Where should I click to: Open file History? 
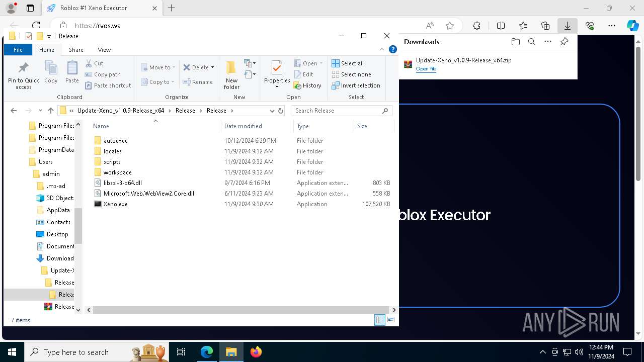click(307, 85)
